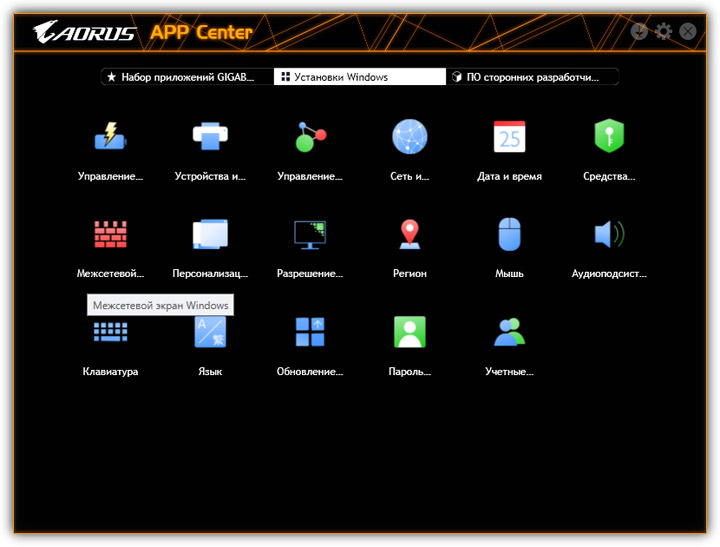
Task: Open Разрешение... monitor icon
Action: tap(310, 234)
